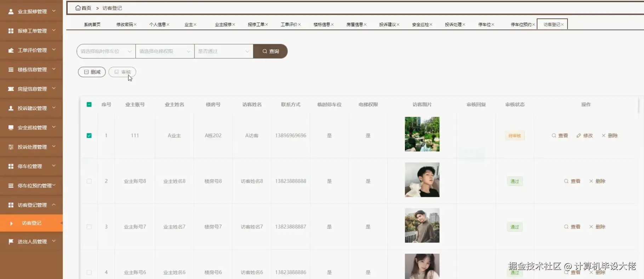Open the visitor photo in row 2

click(422, 180)
